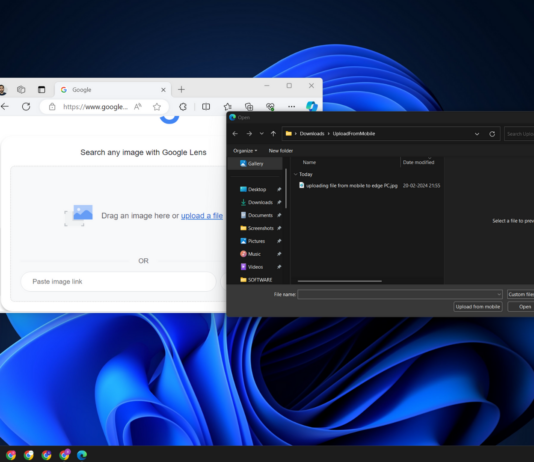Image resolution: width=534 pixels, height=462 pixels.
Task: Open first Chrome icon on the taskbar
Action: coord(11,455)
